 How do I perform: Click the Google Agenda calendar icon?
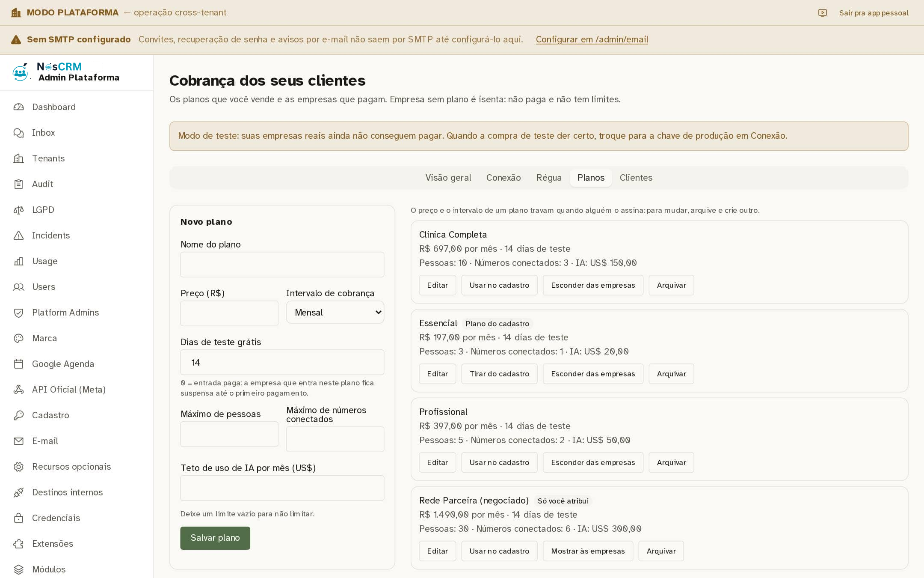[18, 364]
